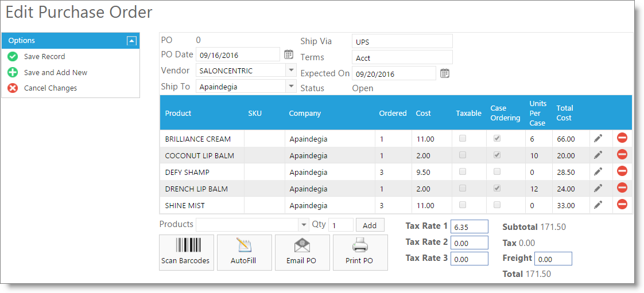Delete the DEFY SHAMP row with the red minus icon
This screenshot has width=644, height=293.
[x=622, y=171]
